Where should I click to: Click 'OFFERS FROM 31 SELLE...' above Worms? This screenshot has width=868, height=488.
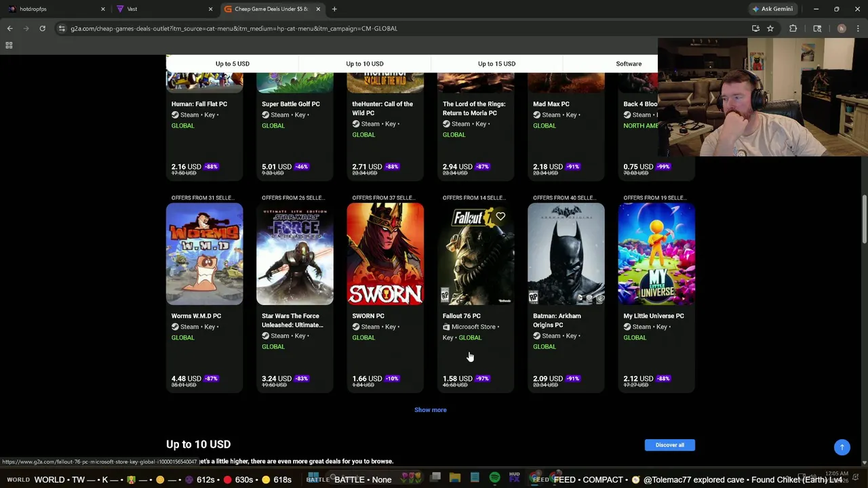click(202, 198)
